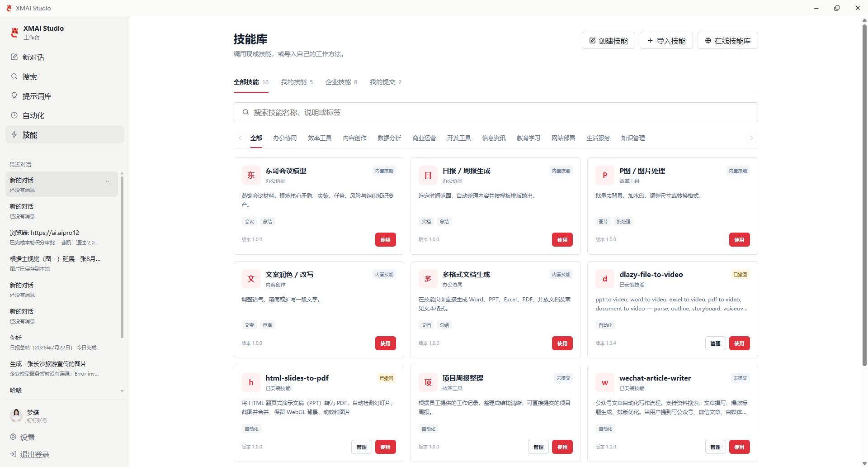Open 新对话 from the sidebar
Viewport: 868px width, 467px height.
click(x=65, y=57)
